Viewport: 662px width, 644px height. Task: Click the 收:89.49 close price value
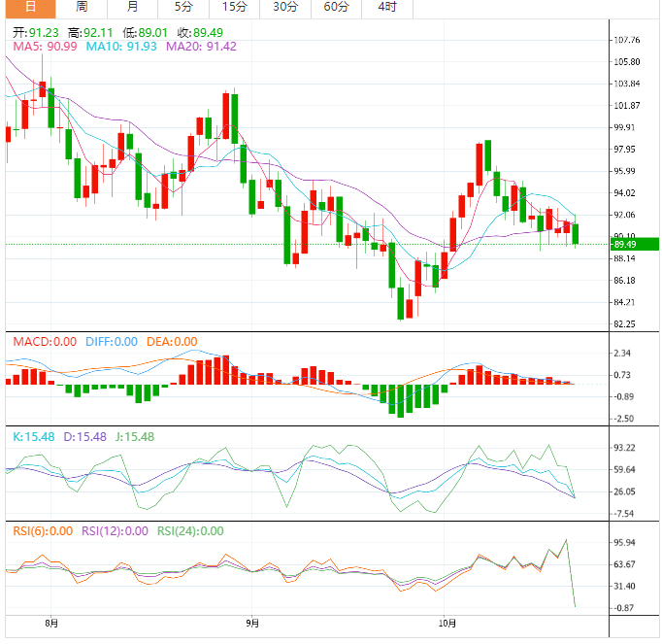tap(200, 32)
